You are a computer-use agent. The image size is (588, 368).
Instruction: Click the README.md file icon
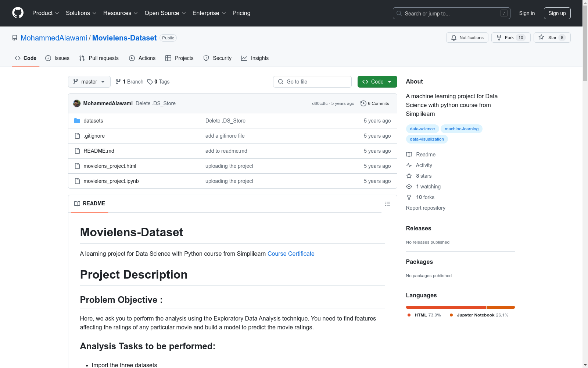coord(77,151)
